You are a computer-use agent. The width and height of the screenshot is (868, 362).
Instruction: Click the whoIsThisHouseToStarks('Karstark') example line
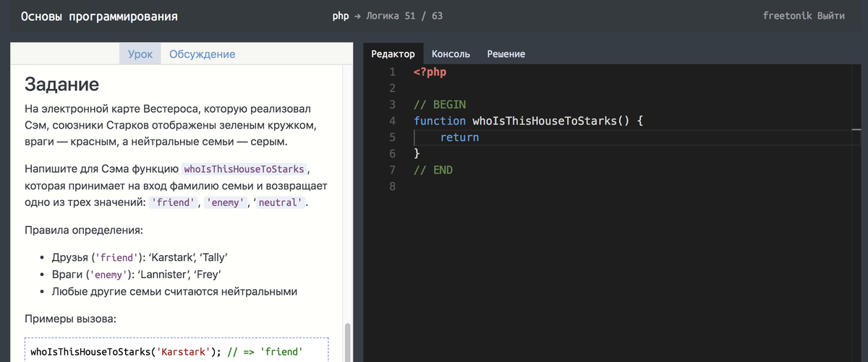point(166,353)
